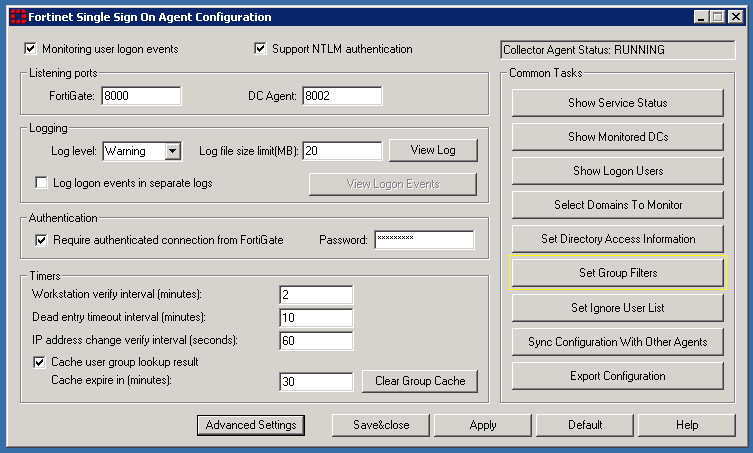
Task: Focus the DC Agent port field
Action: (342, 96)
